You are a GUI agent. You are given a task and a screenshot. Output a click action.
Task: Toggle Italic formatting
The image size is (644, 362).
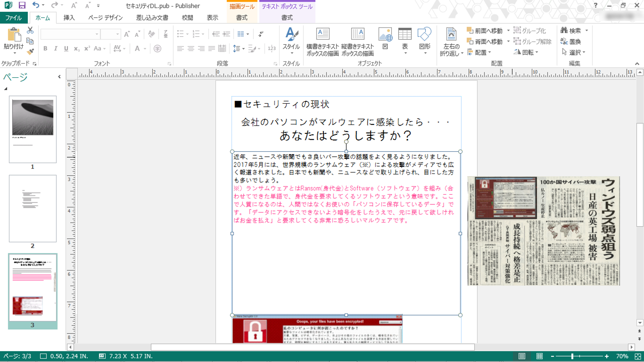click(55, 49)
